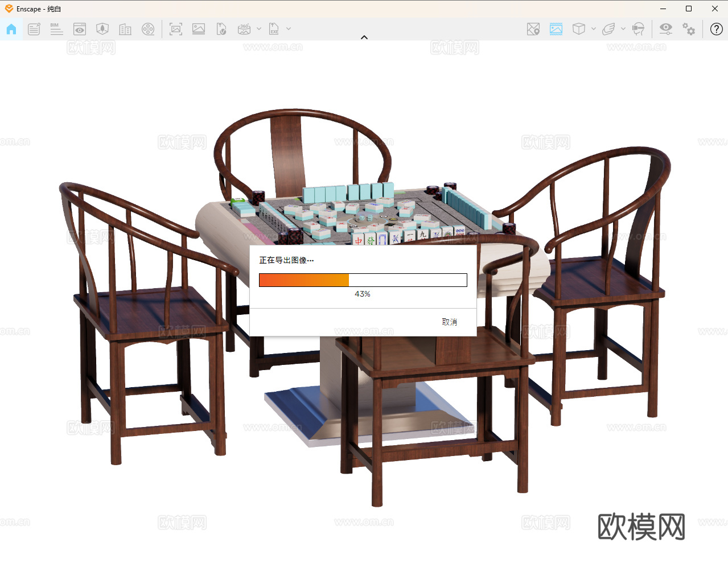Click the Home icon in toolbar
This screenshot has height=587, width=728.
tap(11, 29)
